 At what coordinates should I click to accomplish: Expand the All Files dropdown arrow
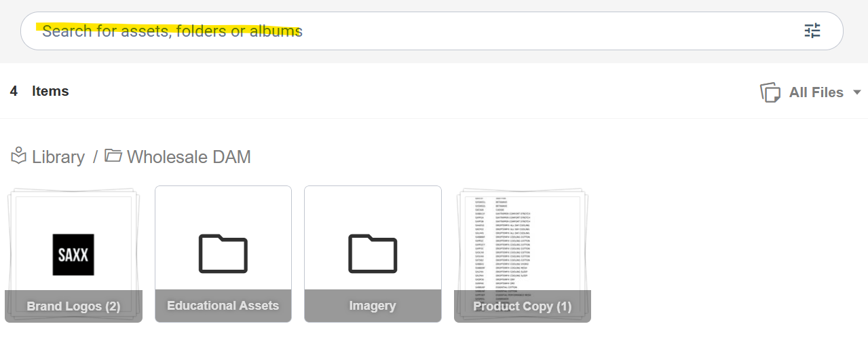pyautogui.click(x=856, y=92)
